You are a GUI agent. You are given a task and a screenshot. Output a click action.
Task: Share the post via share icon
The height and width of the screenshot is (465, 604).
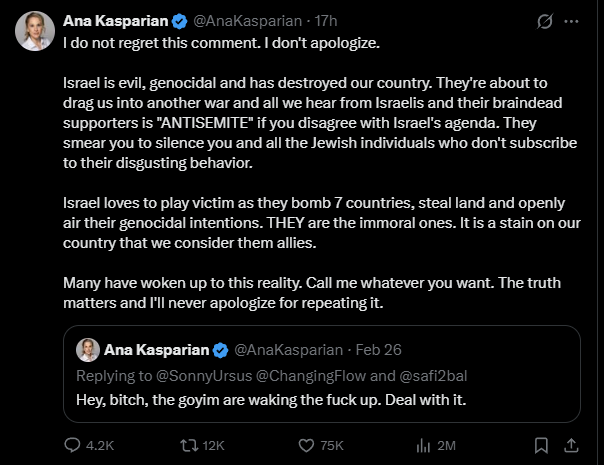click(573, 445)
